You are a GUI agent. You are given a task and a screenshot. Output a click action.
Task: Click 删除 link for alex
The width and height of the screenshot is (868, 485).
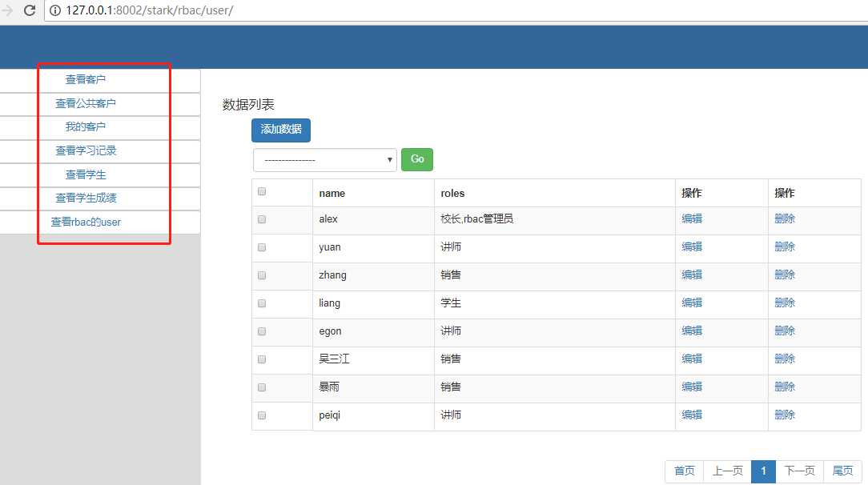[x=785, y=218]
